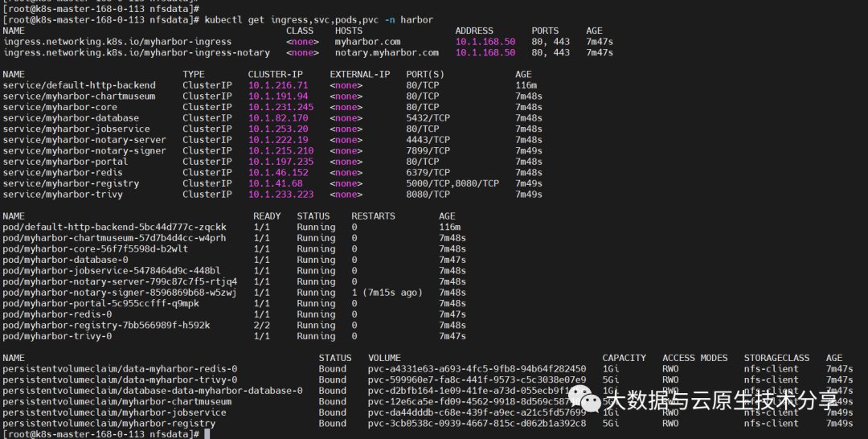Screen dimensions: 868x439
Task: Click the kubectl get ingress,svc,pods,pvc command text
Action: coord(319,20)
